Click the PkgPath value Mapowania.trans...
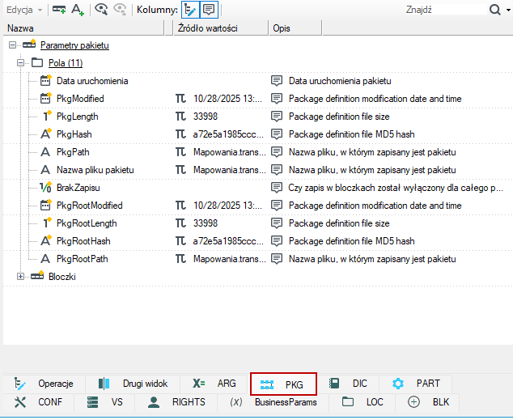The image size is (513, 420). click(230, 152)
